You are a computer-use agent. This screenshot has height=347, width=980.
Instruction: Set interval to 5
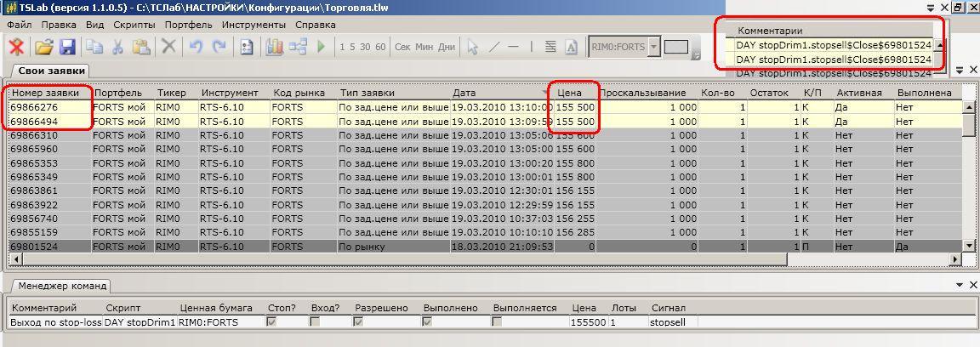pyautogui.click(x=352, y=47)
